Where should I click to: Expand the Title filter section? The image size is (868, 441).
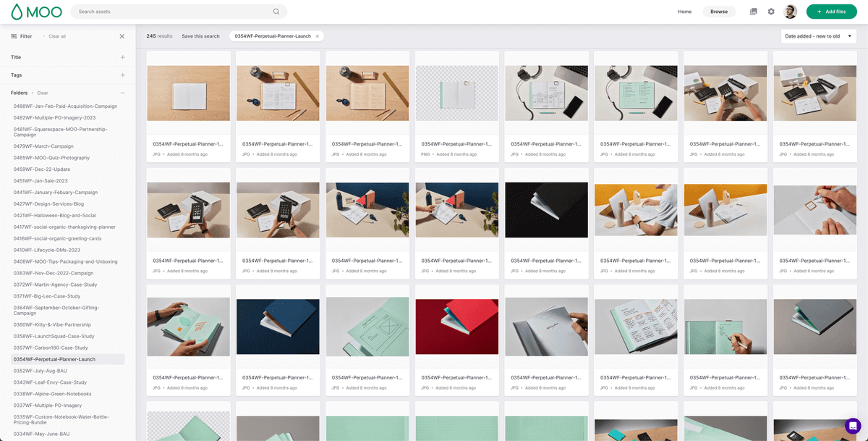pyautogui.click(x=122, y=57)
